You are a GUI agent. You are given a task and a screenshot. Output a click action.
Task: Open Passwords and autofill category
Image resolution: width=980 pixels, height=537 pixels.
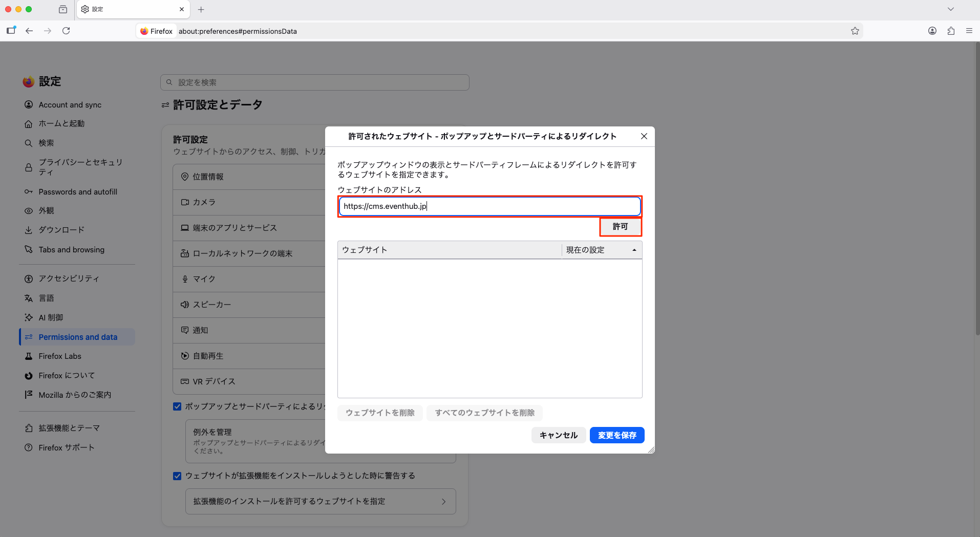tap(77, 191)
